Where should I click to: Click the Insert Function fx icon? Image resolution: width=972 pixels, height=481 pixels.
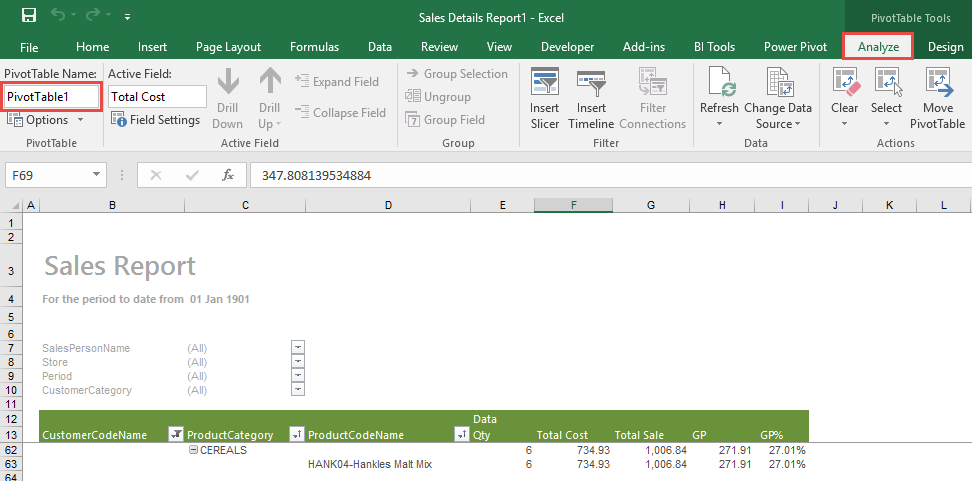228,175
